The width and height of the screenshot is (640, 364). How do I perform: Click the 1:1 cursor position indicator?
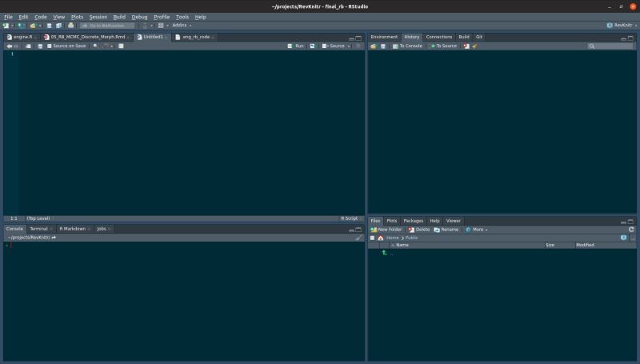14,218
